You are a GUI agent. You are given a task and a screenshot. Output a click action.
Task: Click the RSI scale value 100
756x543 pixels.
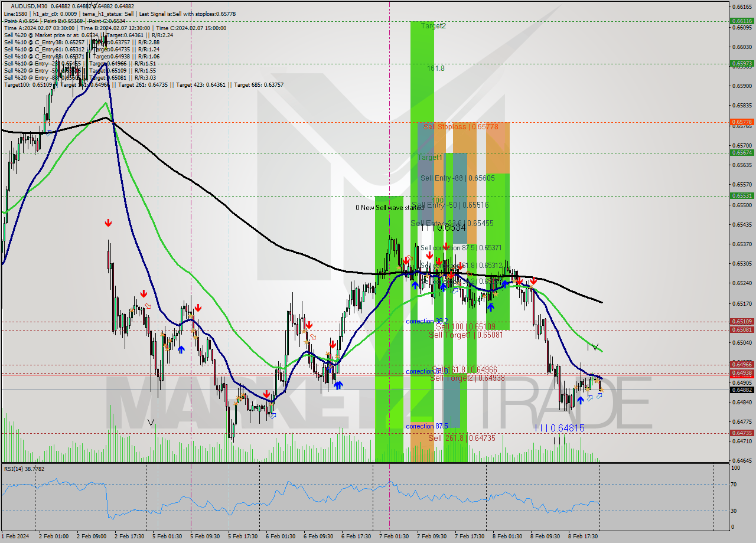[x=736, y=468]
